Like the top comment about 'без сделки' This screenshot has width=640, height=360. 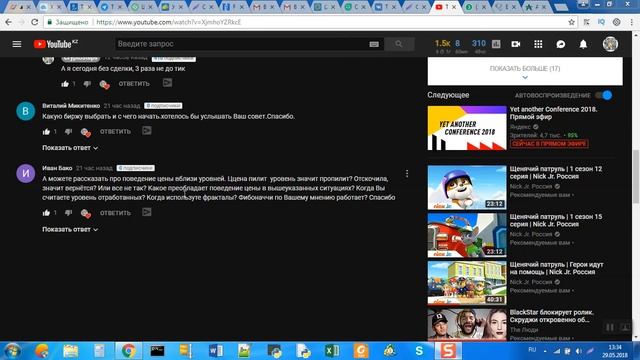[65, 84]
